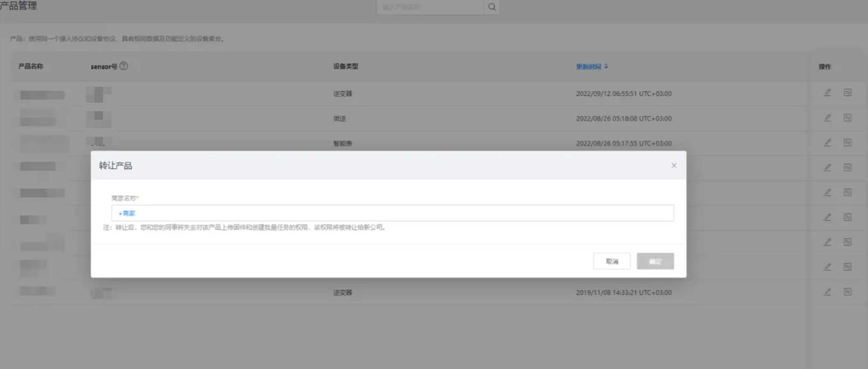The height and width of the screenshot is (369, 868).
Task: Click the sensor号 help question mark icon
Action: [124, 66]
